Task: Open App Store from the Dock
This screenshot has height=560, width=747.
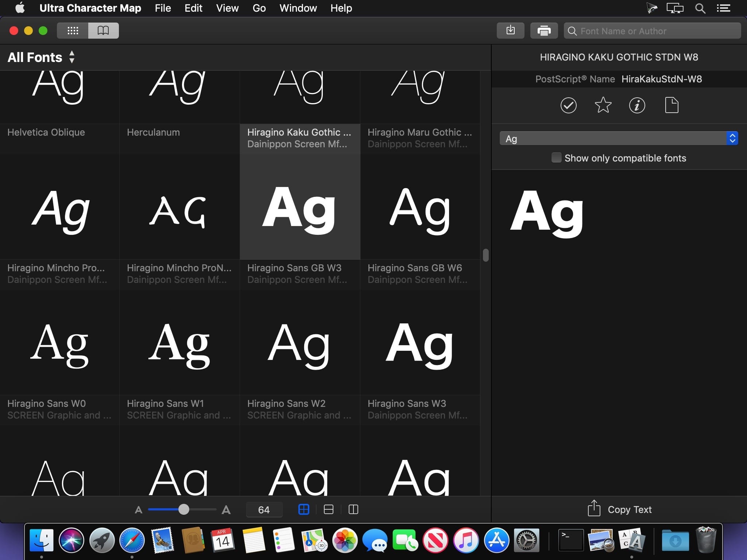Action: tap(496, 540)
